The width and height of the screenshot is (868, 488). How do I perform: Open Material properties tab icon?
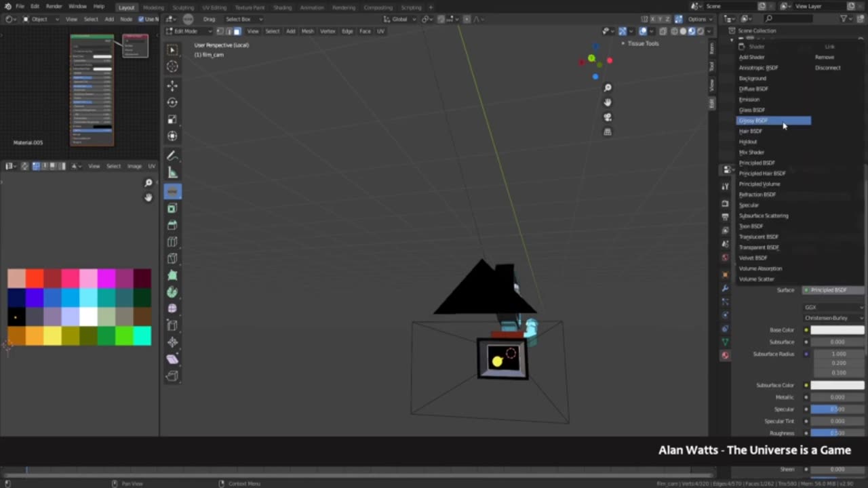coord(725,355)
